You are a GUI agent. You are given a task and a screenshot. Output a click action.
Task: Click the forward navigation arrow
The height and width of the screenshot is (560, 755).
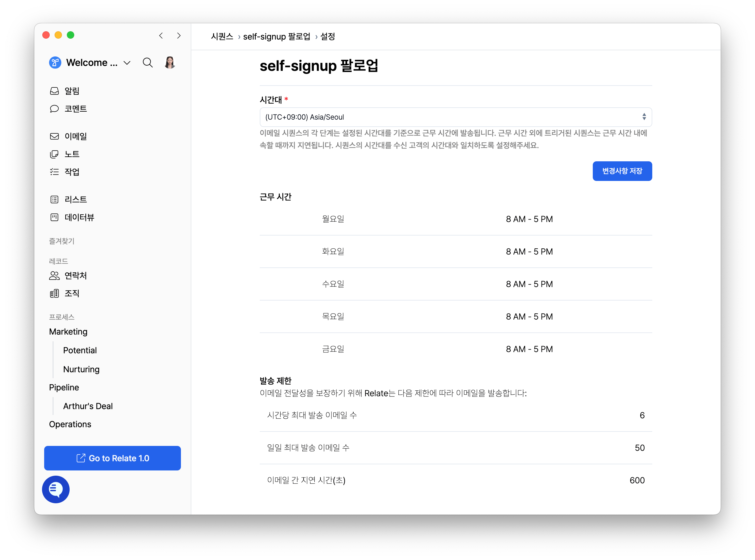coord(179,36)
